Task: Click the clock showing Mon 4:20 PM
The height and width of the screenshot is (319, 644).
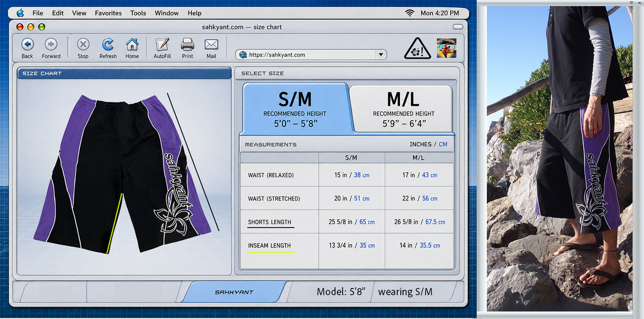Action: [440, 13]
